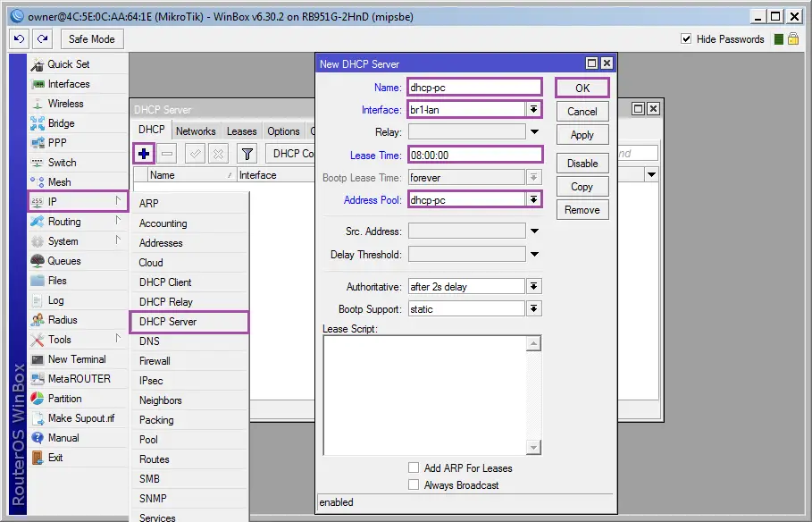Screen dimensions: 812x522
Task: Open the Queues section
Action: coord(78,261)
